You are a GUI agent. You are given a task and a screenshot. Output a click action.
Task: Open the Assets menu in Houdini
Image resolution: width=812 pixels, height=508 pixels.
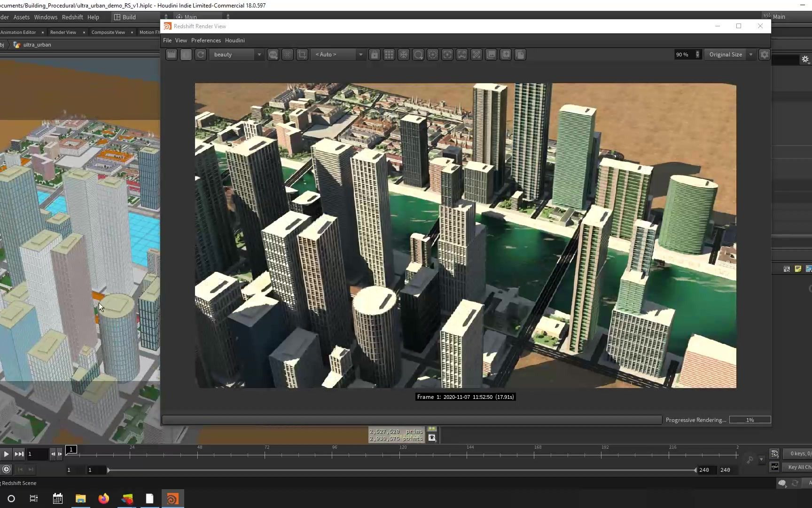point(21,17)
